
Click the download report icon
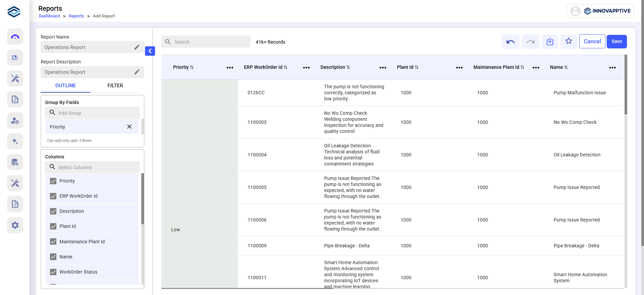tap(550, 42)
